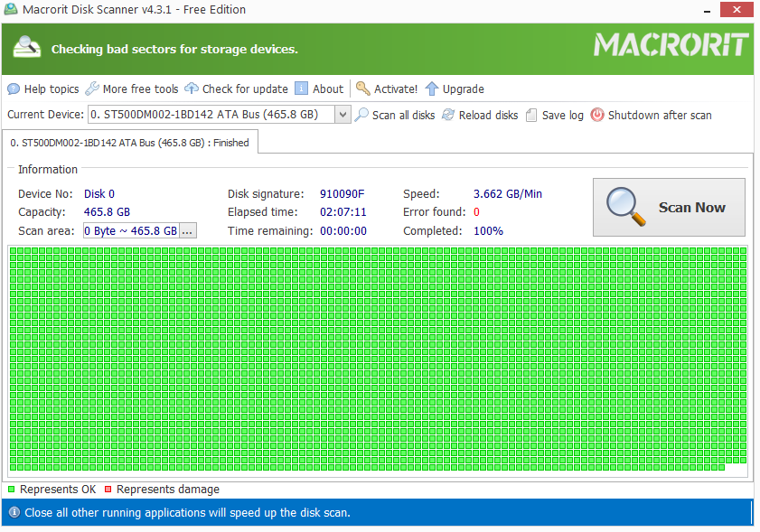Minimize the Disk Scanner window

[708, 10]
